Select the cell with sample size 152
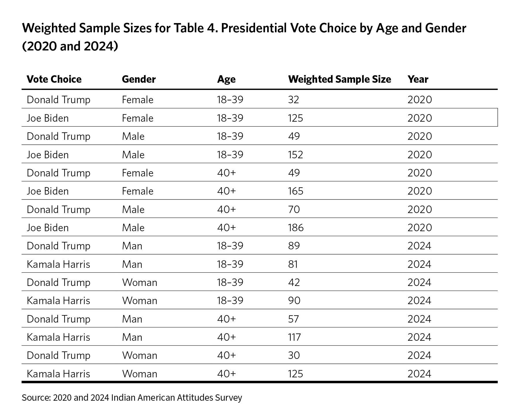Viewport: 511px width, 420px height. [x=295, y=155]
